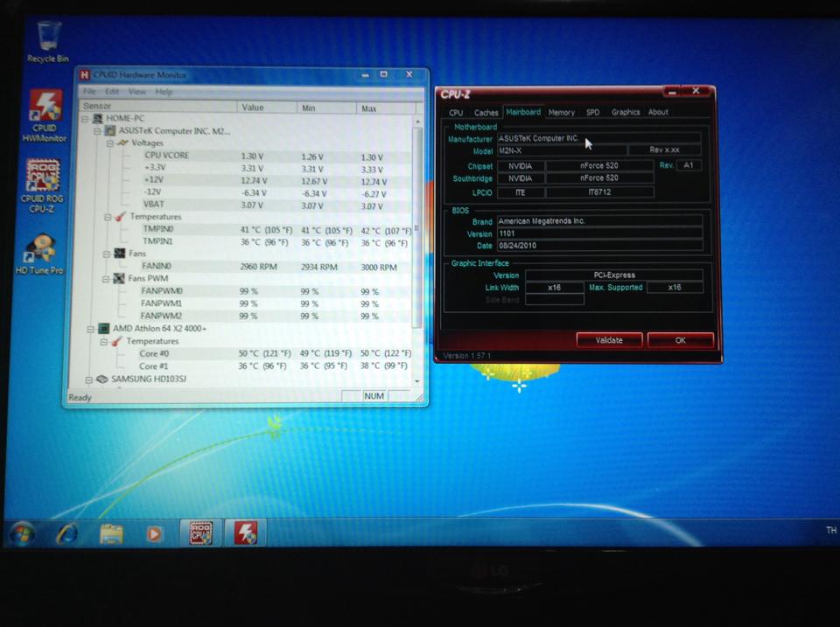Collapse the CPU Temperatures node

coord(104,342)
